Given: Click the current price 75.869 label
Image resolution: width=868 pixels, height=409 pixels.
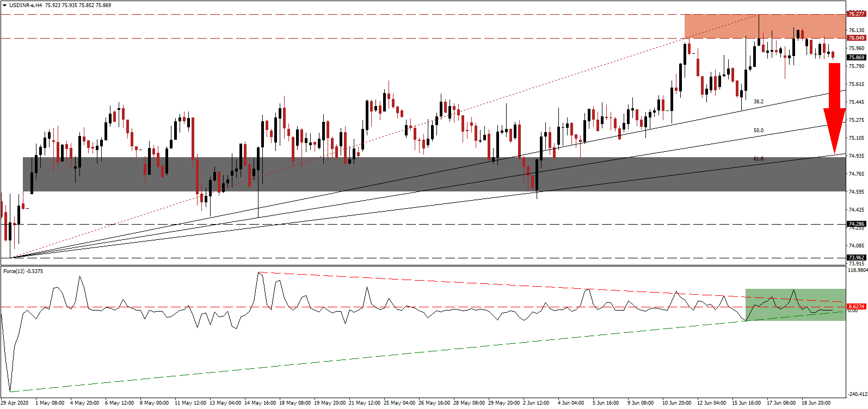Looking at the screenshot, I should coord(856,57).
